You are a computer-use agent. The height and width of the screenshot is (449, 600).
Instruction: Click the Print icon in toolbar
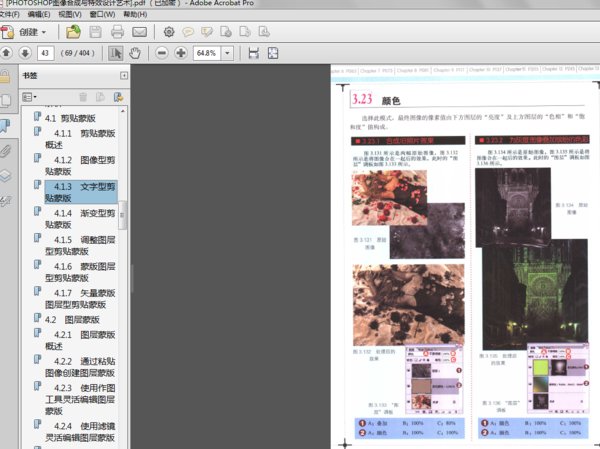pyautogui.click(x=118, y=32)
